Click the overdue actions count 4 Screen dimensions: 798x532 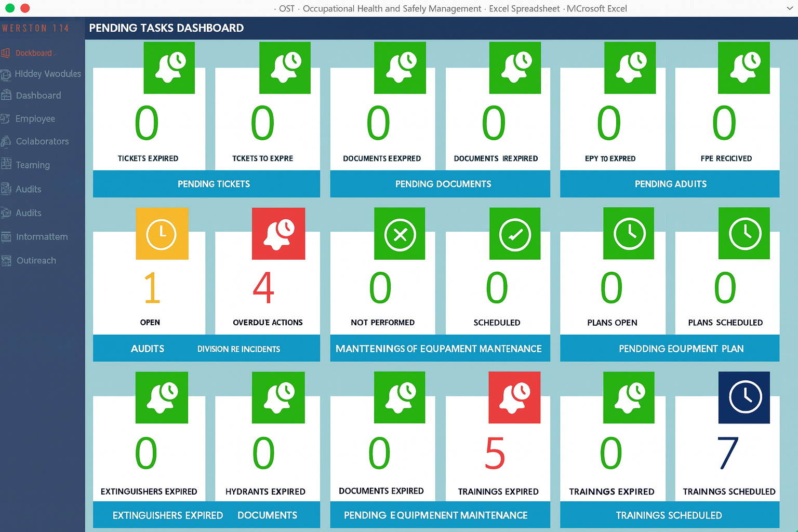pos(263,288)
